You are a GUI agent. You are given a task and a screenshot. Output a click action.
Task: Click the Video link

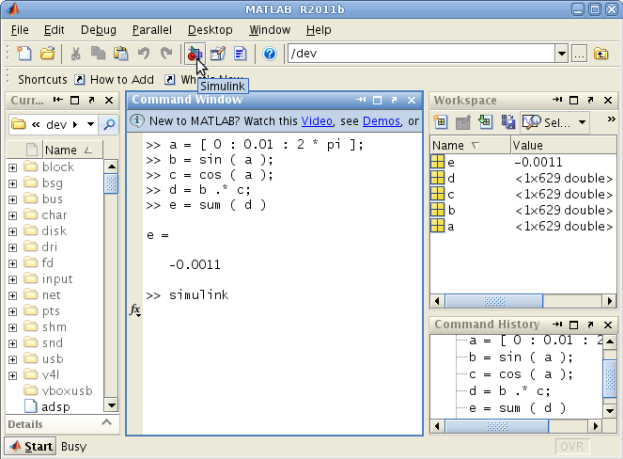click(x=317, y=121)
